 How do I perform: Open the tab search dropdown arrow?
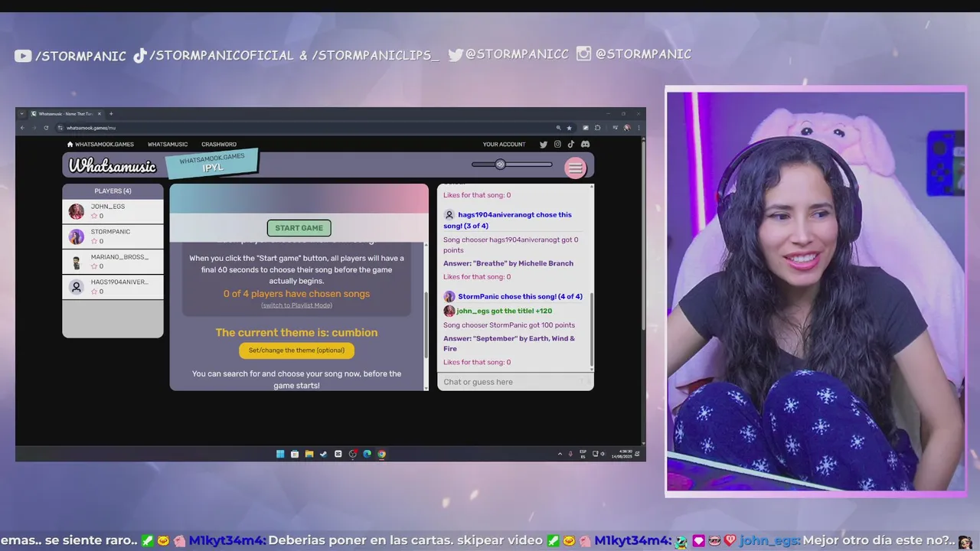[22, 114]
